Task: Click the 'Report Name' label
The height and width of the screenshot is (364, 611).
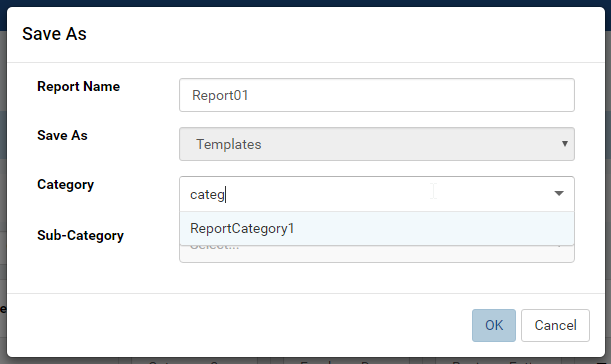Action: (x=78, y=87)
